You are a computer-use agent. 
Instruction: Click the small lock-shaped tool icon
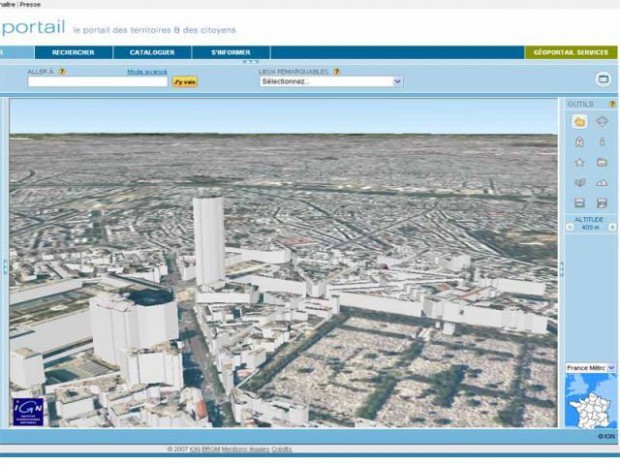(602, 142)
